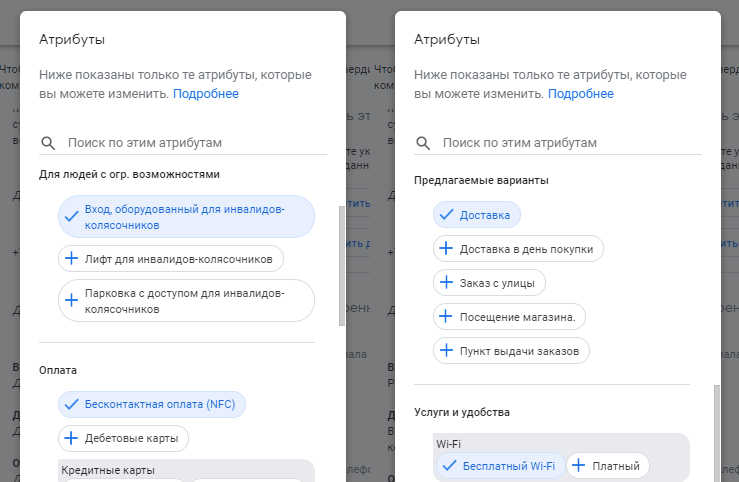
Task: Deselect 'Бесплатный Wi-Fi' chip
Action: click(501, 466)
